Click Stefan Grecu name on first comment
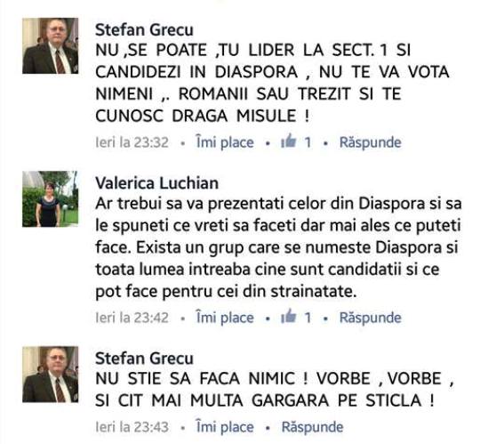The height and width of the screenshot is (444, 504). [144, 30]
